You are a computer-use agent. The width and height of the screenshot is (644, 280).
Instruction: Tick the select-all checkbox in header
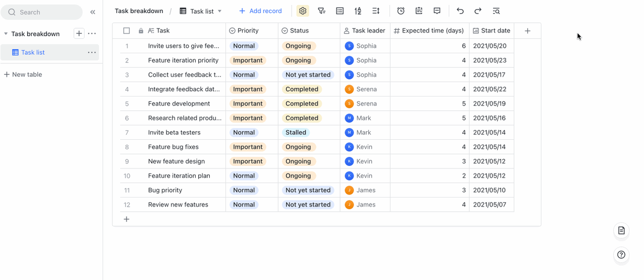tap(127, 31)
